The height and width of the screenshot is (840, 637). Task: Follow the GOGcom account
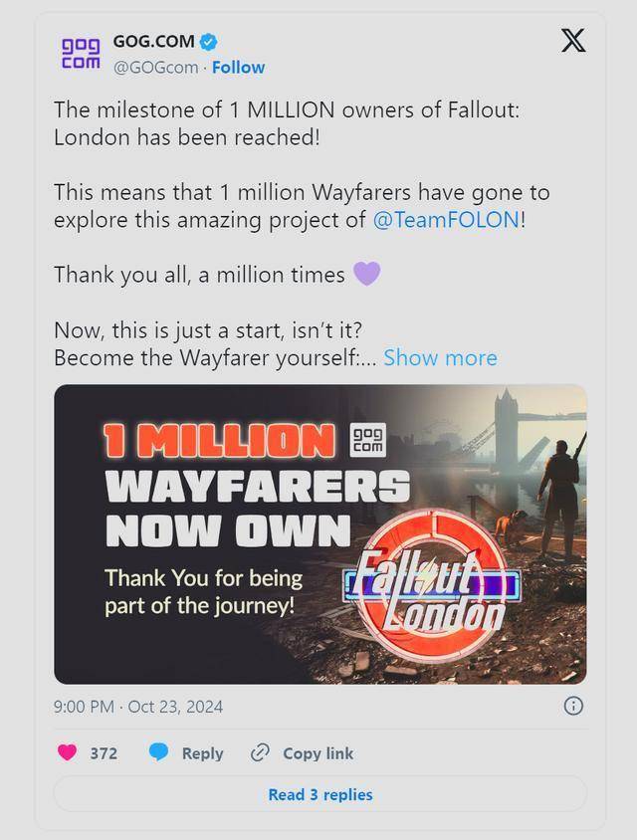click(239, 68)
